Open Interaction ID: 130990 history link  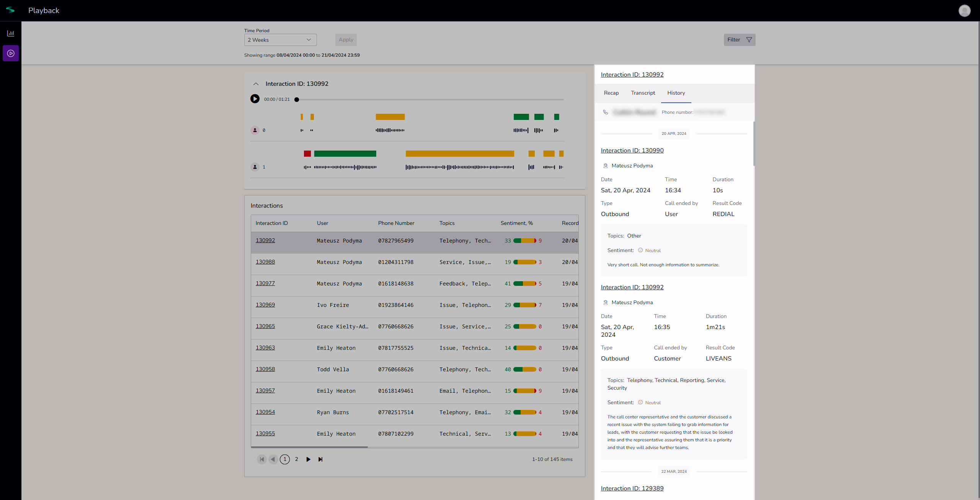click(x=632, y=151)
